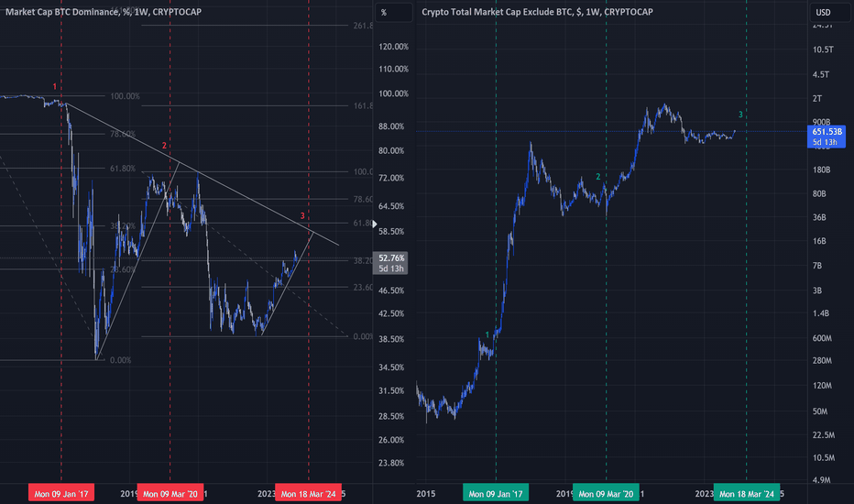Click the 38.50% value on price scale

pos(391,339)
